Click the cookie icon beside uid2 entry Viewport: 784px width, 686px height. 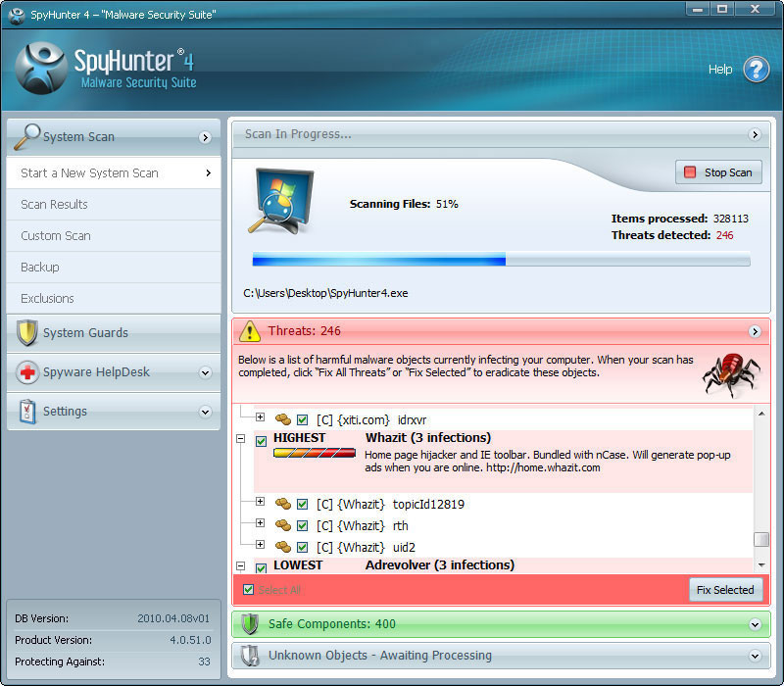tap(283, 547)
